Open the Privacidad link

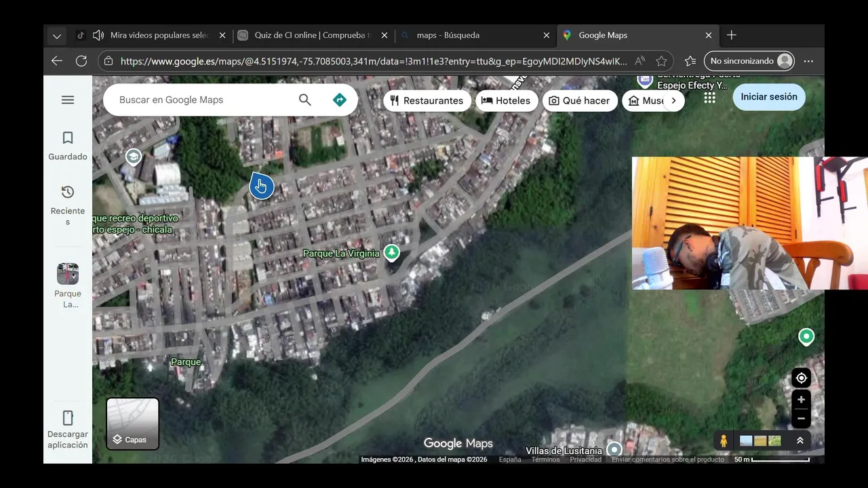tap(585, 460)
